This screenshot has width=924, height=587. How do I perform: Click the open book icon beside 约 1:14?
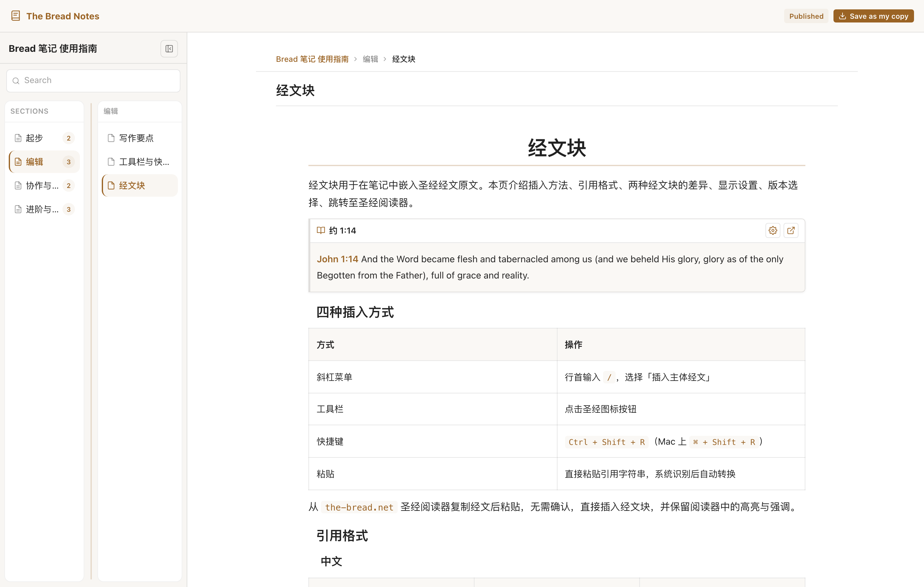(321, 230)
